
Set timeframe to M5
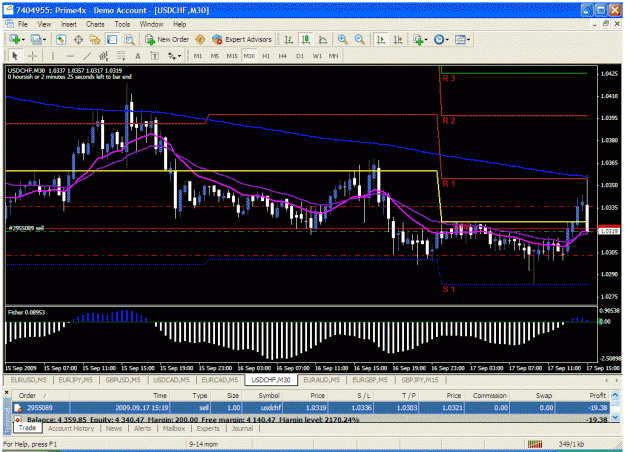point(214,56)
